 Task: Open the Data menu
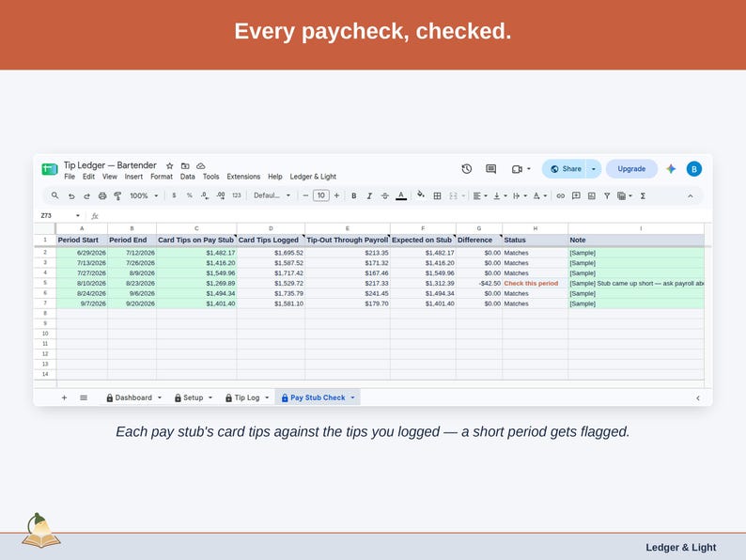pyautogui.click(x=188, y=177)
